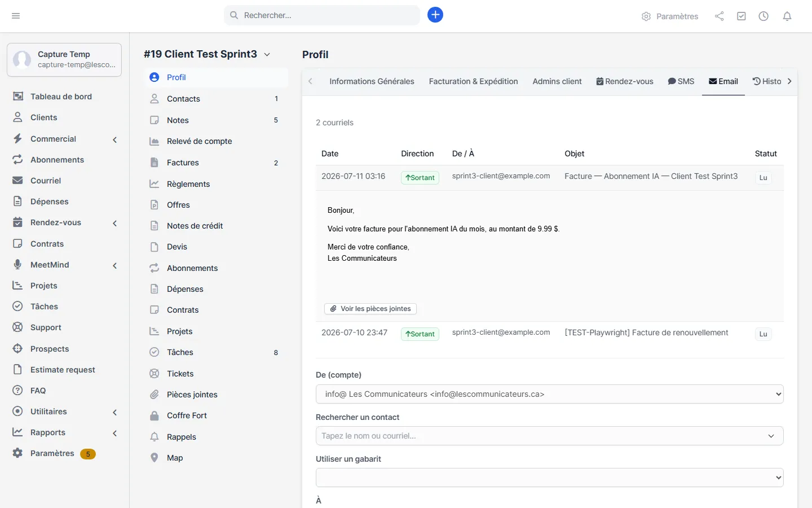
Task: Click the Coffre Fort lock icon
Action: [155, 415]
